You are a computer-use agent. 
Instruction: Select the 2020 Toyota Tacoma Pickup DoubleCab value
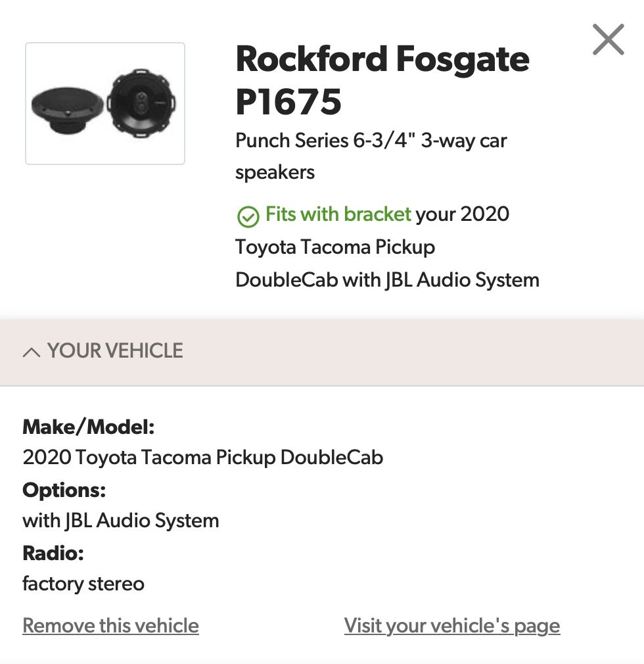click(x=203, y=458)
